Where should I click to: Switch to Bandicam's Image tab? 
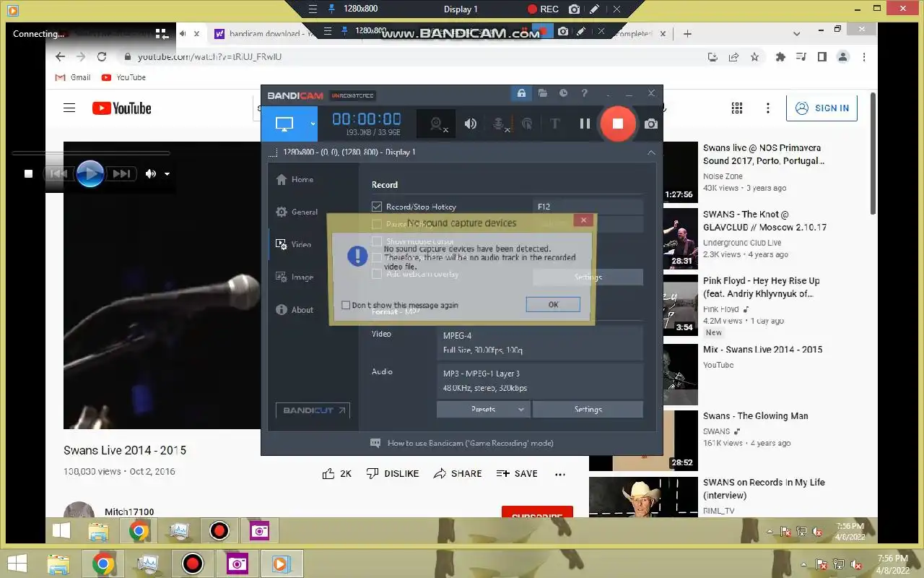tap(295, 277)
